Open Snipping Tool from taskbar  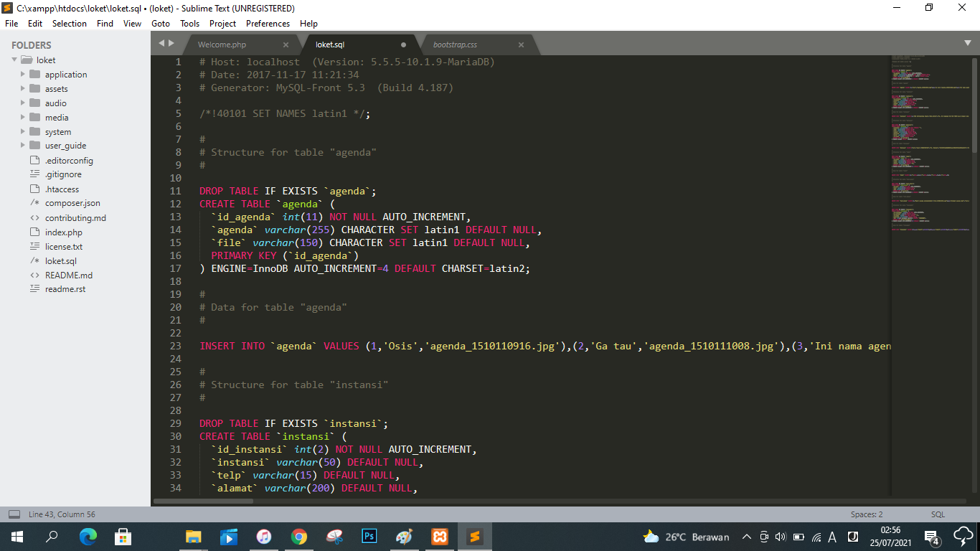click(x=334, y=537)
